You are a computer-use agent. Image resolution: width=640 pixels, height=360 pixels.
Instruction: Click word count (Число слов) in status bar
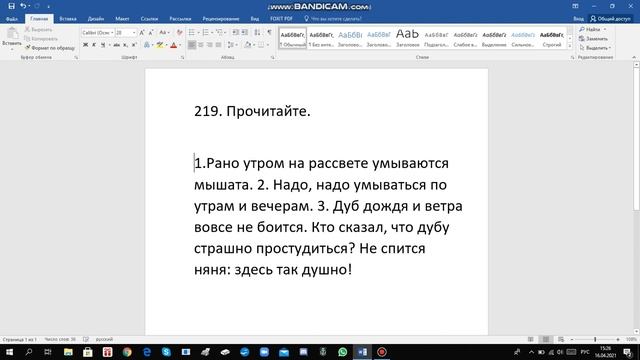point(60,339)
